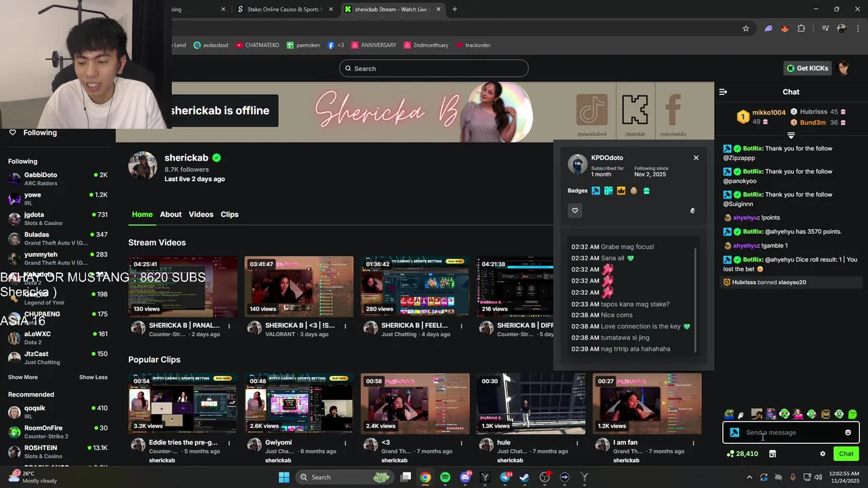Show hidden system tray icons
Image resolution: width=868 pixels, height=488 pixels.
coord(749,477)
